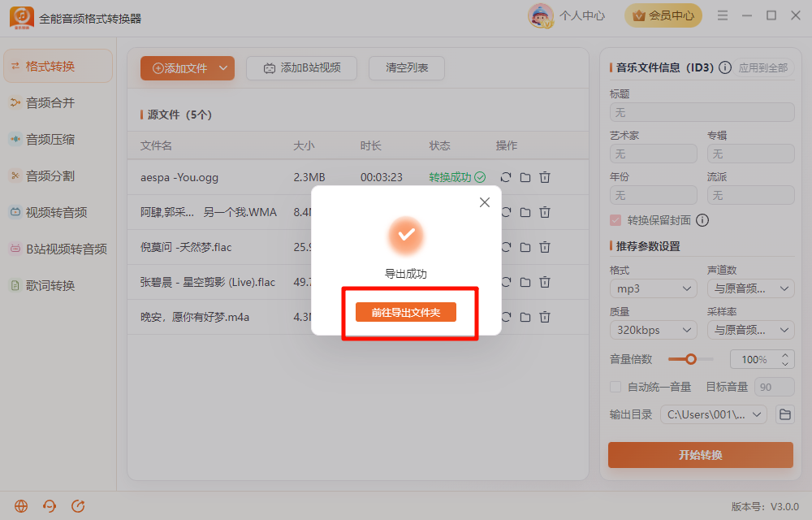The height and width of the screenshot is (520, 812).
Task: Delete aespa -You.ogg from the list
Action: (545, 177)
